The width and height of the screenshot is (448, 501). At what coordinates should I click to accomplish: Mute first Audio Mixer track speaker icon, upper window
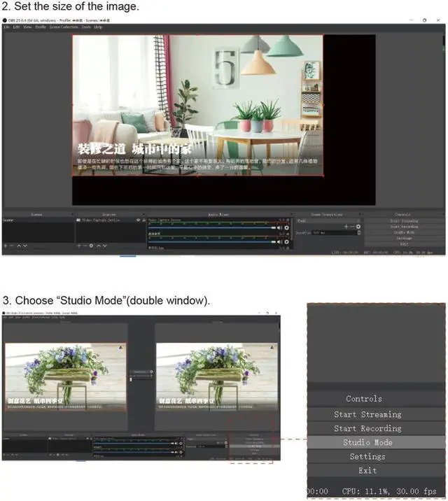(x=279, y=228)
